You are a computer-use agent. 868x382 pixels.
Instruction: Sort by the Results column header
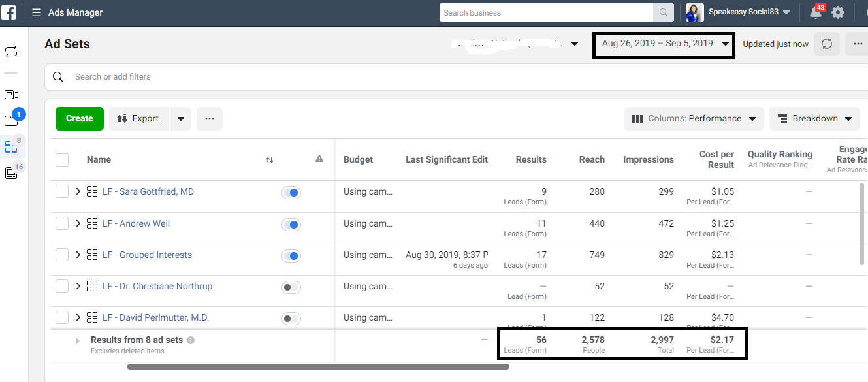[x=531, y=159]
